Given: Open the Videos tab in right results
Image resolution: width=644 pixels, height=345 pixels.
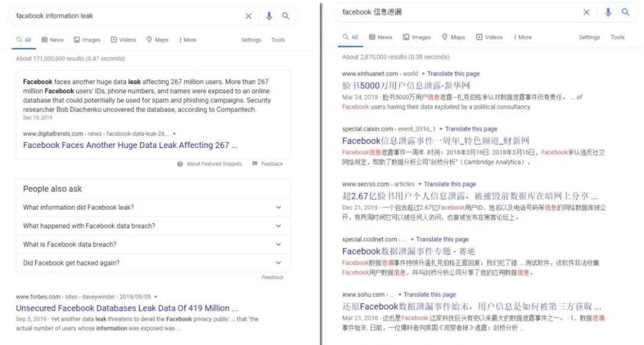Looking at the screenshot, I should tap(489, 37).
